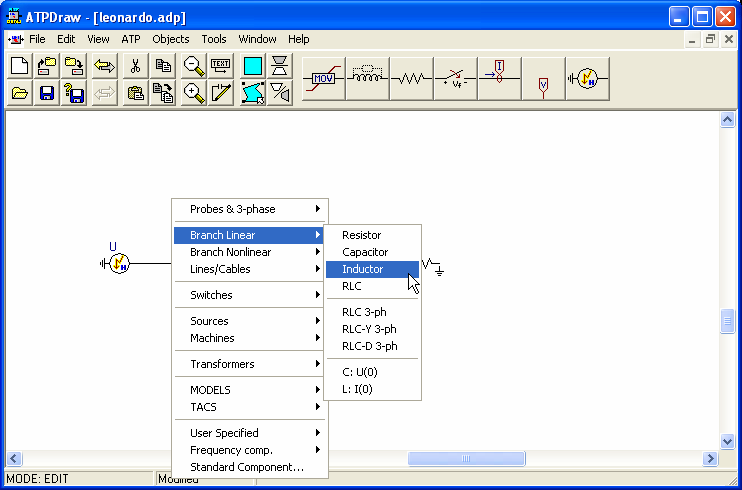Click the Duplicate pages icon
The image size is (742, 490).
163,92
